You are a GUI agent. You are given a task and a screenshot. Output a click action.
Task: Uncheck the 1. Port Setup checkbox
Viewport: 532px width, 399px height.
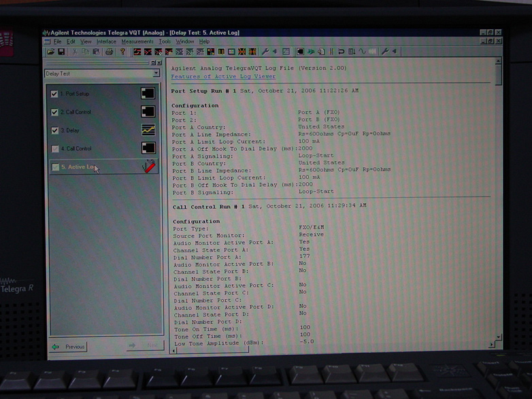54,94
